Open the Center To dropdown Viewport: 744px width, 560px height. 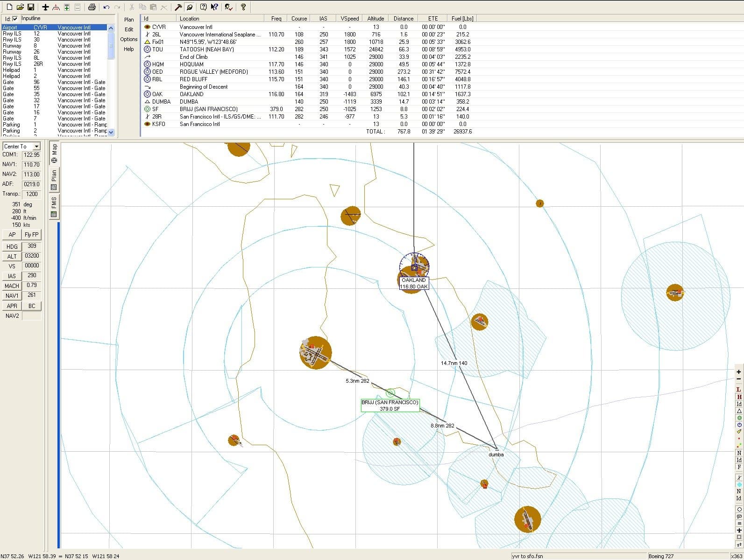[36, 147]
